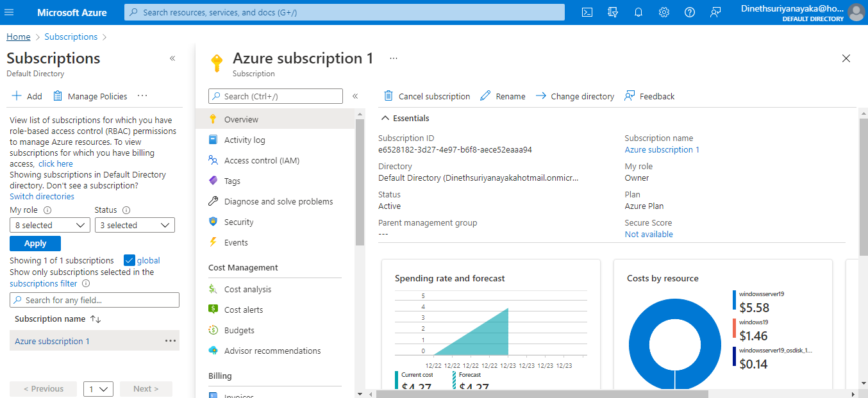Focus the top search resources field
This screenshot has width=868, height=398.
[x=344, y=12]
